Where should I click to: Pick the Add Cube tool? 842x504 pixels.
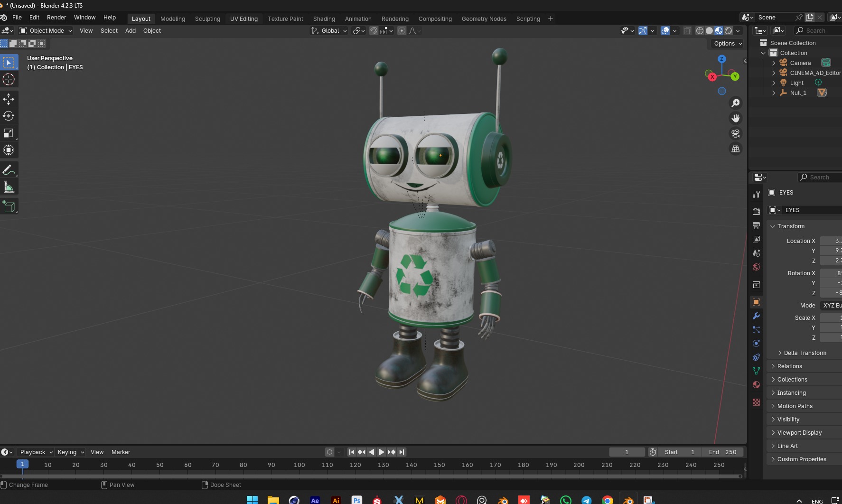tap(9, 206)
